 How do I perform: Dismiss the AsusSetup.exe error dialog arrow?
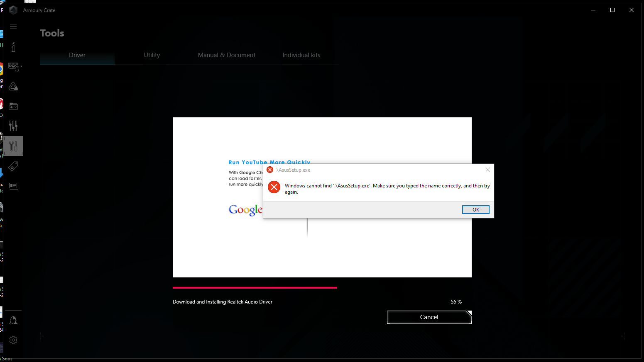(487, 170)
